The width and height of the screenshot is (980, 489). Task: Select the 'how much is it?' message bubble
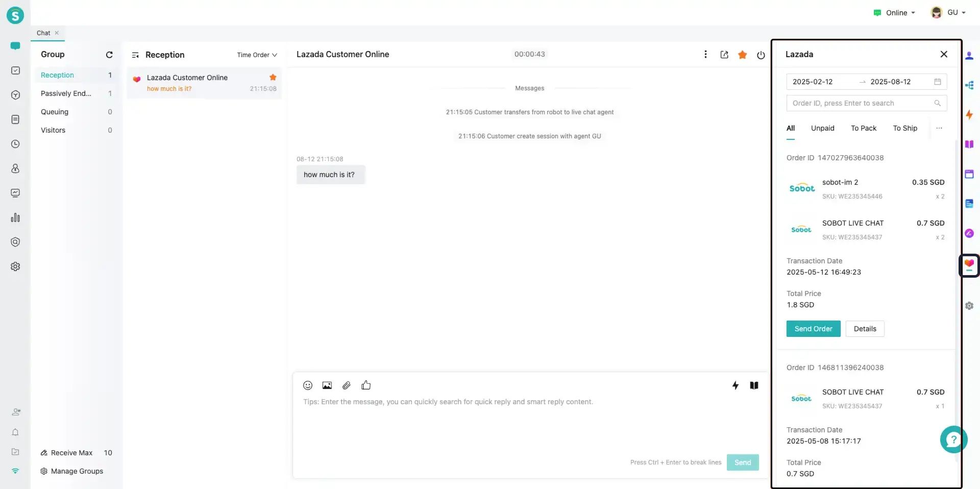(x=331, y=175)
